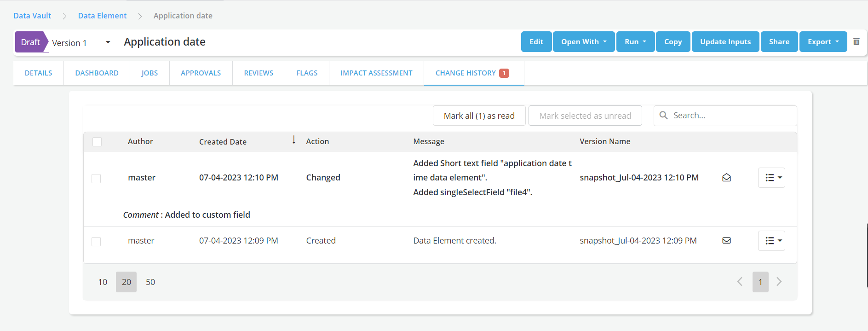Check the box for the Changed row
Image resolution: width=868 pixels, height=331 pixels.
pyautogui.click(x=96, y=178)
